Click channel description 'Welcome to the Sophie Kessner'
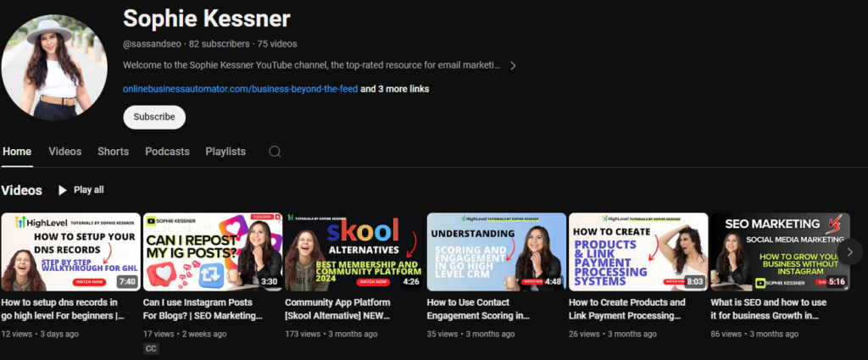The image size is (868, 360). coord(311,65)
